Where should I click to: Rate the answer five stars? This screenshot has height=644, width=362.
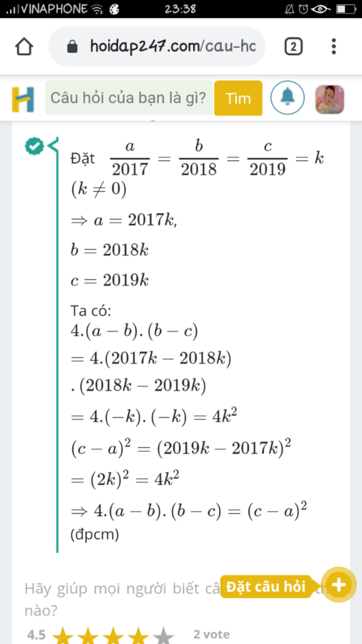163,636
